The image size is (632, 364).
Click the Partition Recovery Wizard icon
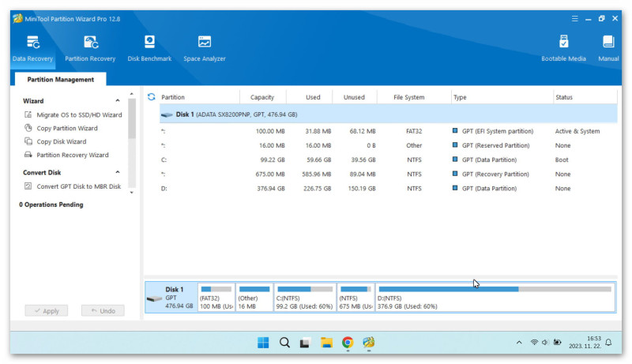pyautogui.click(x=28, y=155)
